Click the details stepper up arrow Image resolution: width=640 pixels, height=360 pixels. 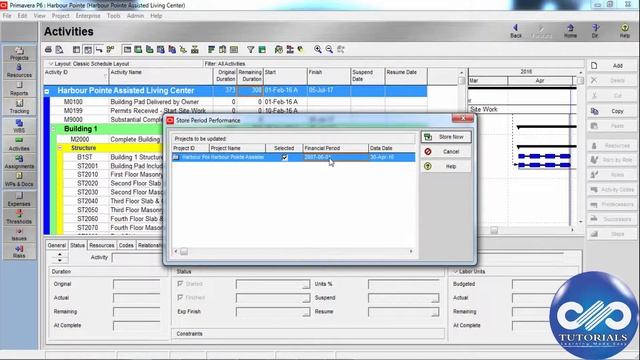pos(60,255)
